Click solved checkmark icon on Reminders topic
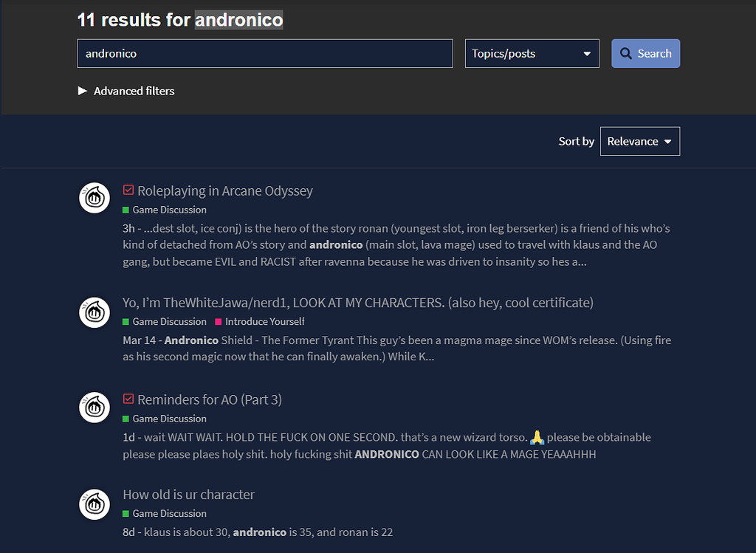756x553 pixels. point(128,399)
